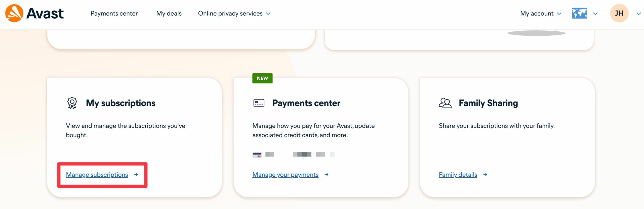Click the JH user avatar

tap(619, 13)
